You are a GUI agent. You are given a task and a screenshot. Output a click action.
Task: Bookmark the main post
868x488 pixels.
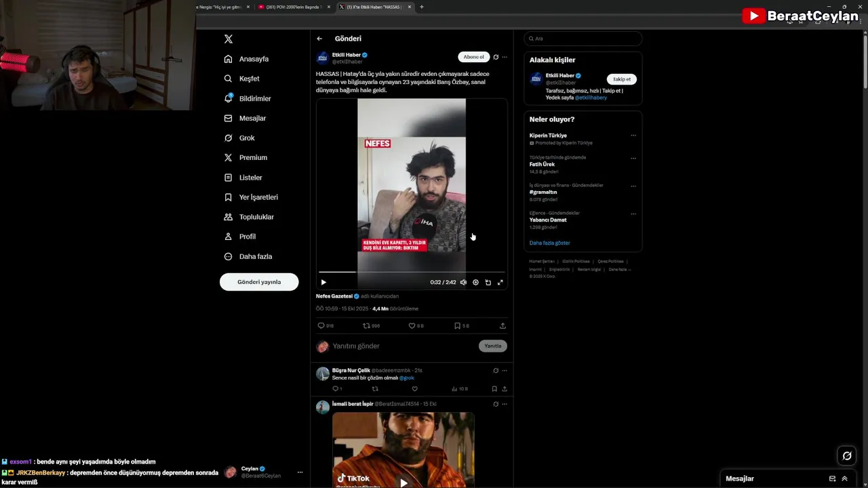click(457, 326)
